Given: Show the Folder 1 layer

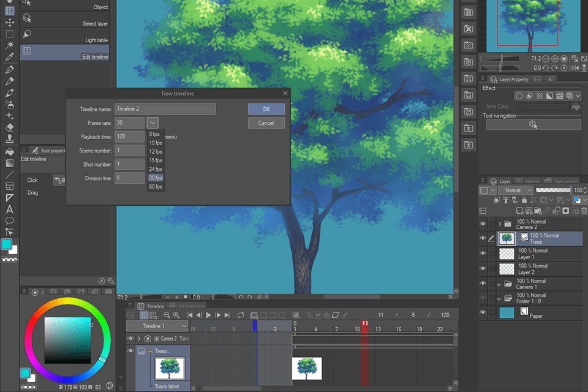Looking at the screenshot, I should 483,296.
